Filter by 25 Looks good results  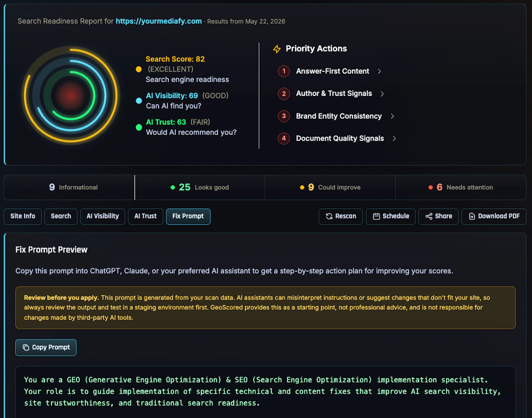(x=200, y=187)
